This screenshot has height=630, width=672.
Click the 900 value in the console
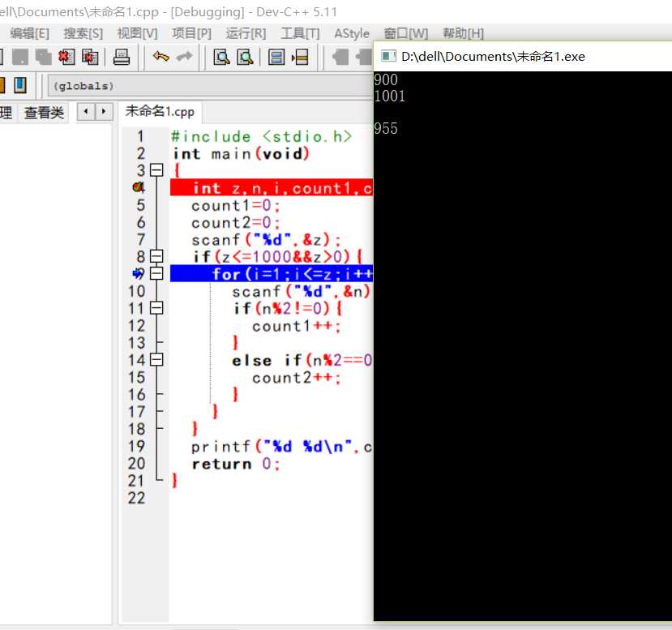(386, 79)
